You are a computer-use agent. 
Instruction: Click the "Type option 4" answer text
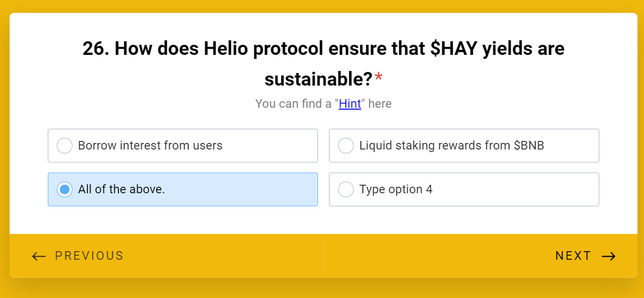(x=395, y=189)
